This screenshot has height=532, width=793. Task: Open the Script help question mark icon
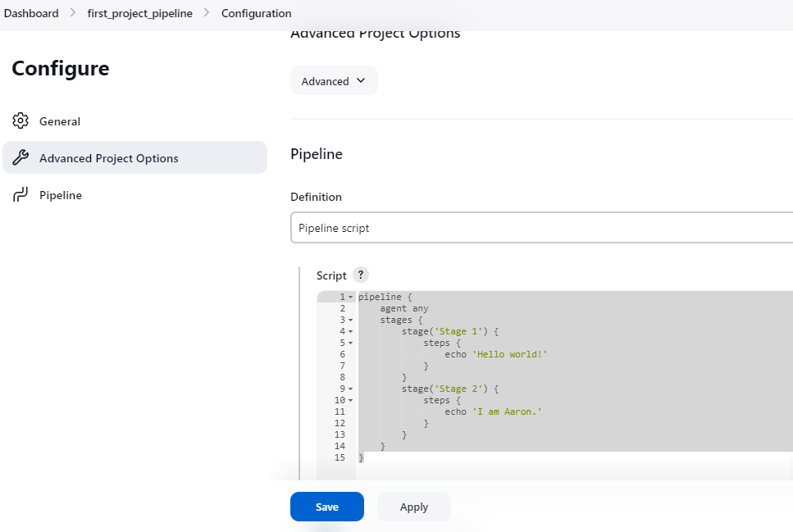(360, 275)
